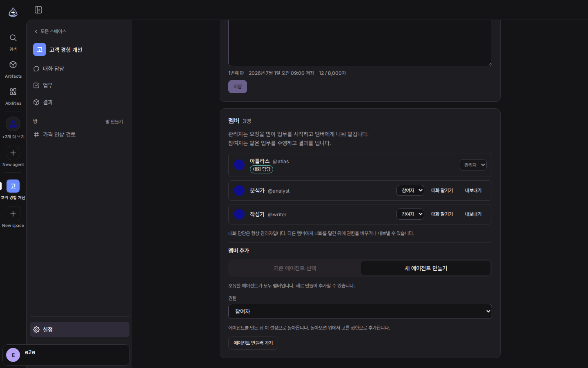This screenshot has width=588, height=368.
Task: Create a New agent
Action: 13,157
